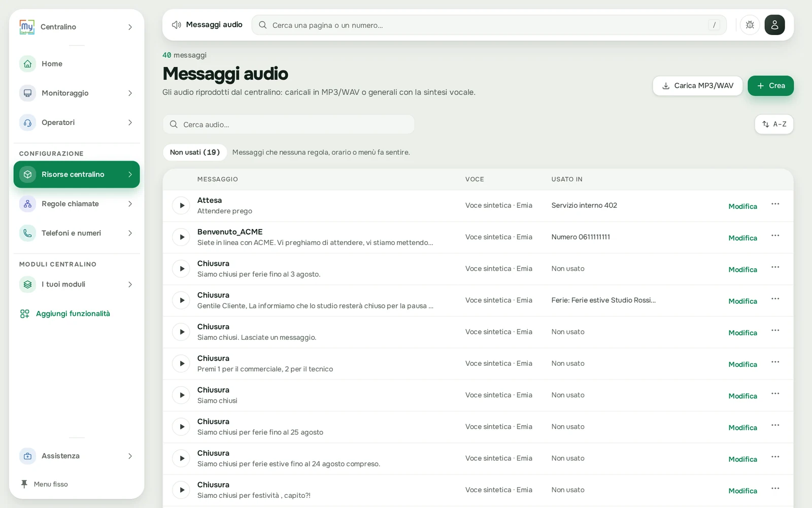Click Modifica for the Attesa message
812x508 pixels.
[742, 206]
